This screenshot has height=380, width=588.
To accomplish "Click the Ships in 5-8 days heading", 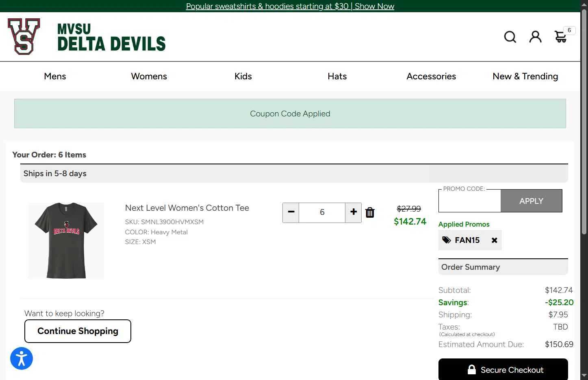I will 55,173.
